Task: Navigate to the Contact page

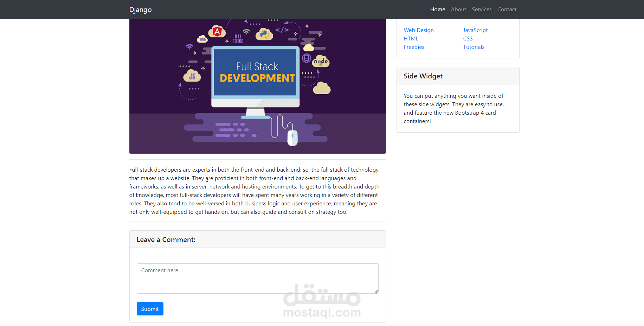Action: click(x=507, y=9)
